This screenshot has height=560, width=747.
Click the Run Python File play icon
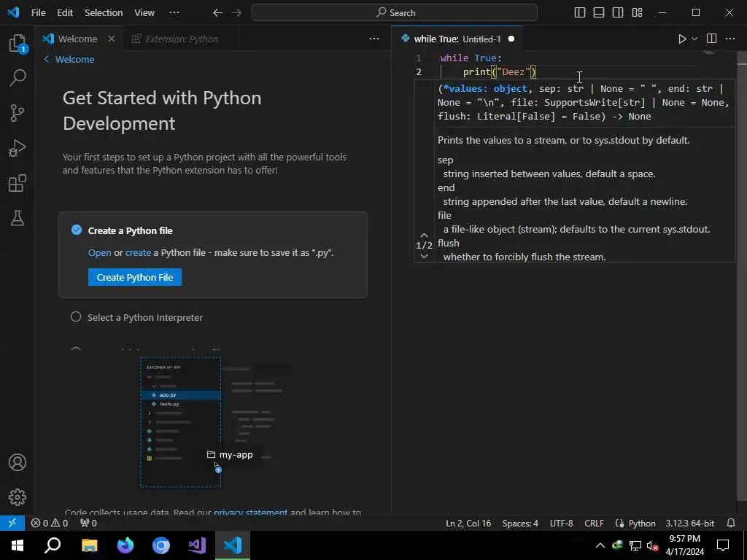click(x=682, y=39)
